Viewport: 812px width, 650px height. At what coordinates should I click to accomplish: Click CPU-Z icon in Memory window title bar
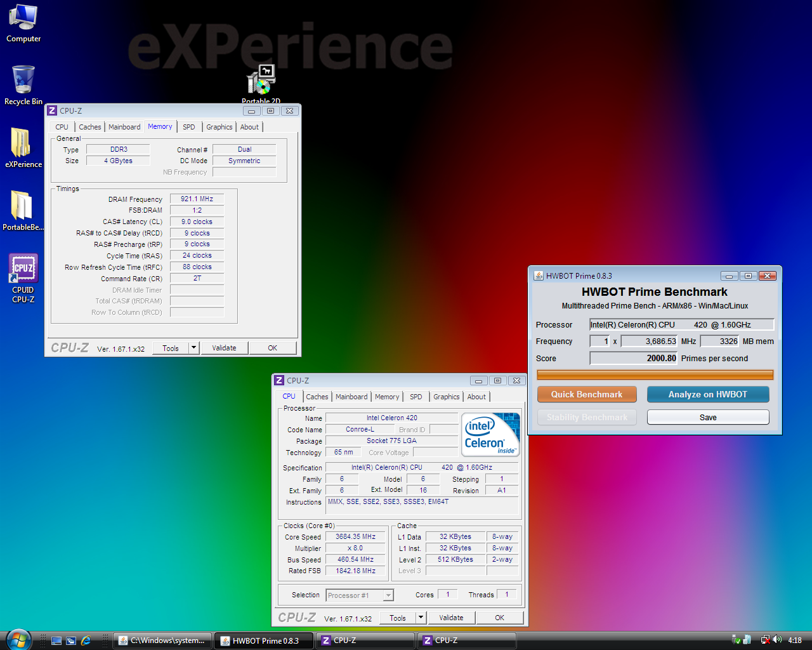(x=53, y=110)
